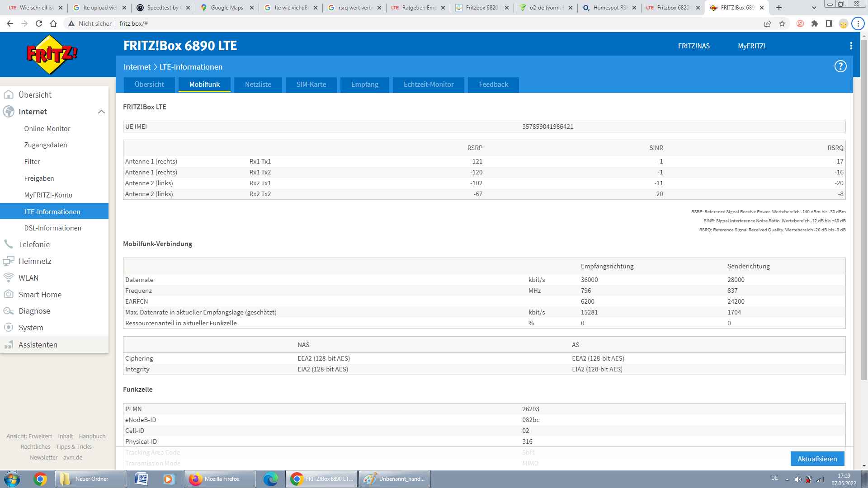Open the Windows Start button

click(x=12, y=479)
